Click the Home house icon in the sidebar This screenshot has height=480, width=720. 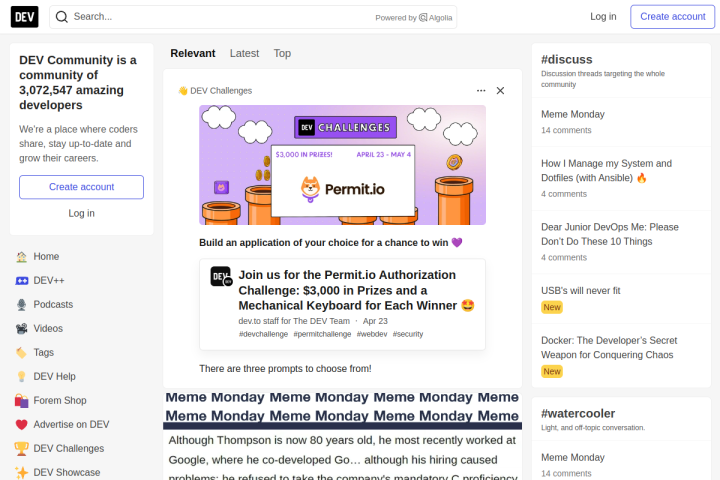click(22, 257)
